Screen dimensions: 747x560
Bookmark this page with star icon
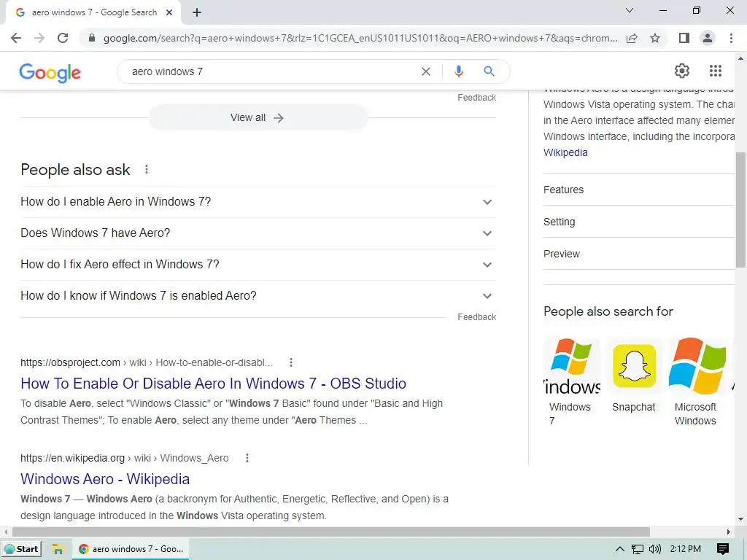(x=655, y=38)
